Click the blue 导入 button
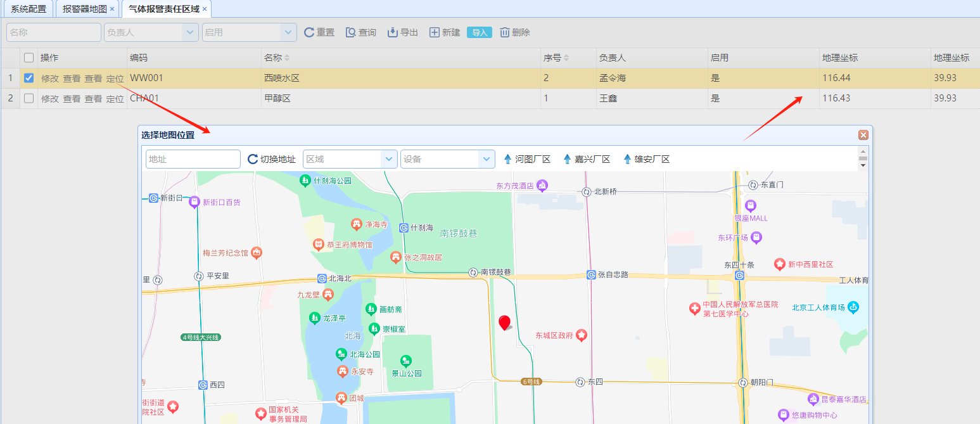 (x=479, y=32)
